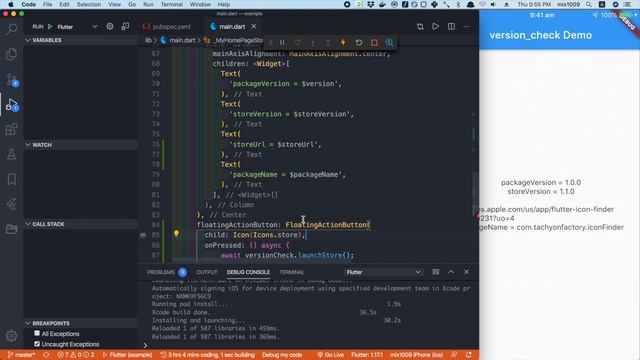Open the Flutter debug console session dropdown
This screenshot has width=640, height=360.
click(383, 272)
